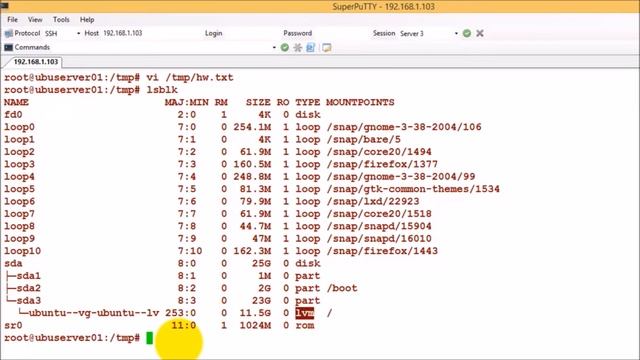Screen dimensions: 640x360
Task: Click the X tools icon beside Session
Action: [x=480, y=33]
